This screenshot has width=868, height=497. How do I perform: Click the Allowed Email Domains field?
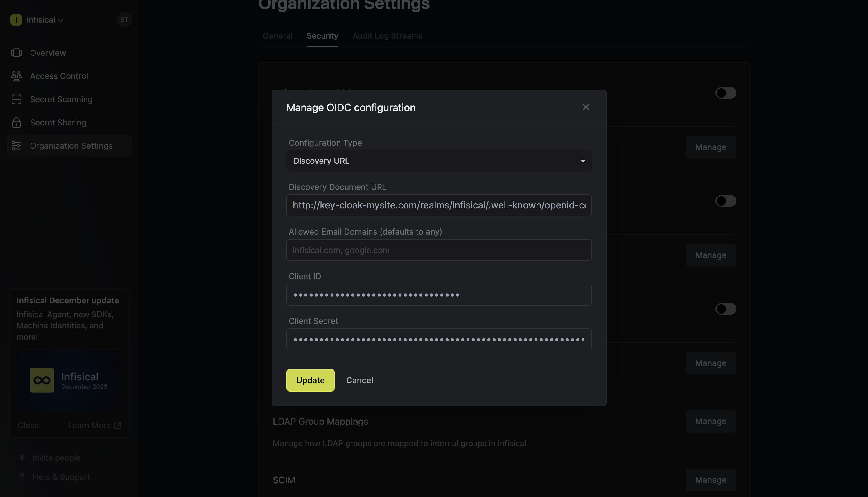[x=439, y=250]
